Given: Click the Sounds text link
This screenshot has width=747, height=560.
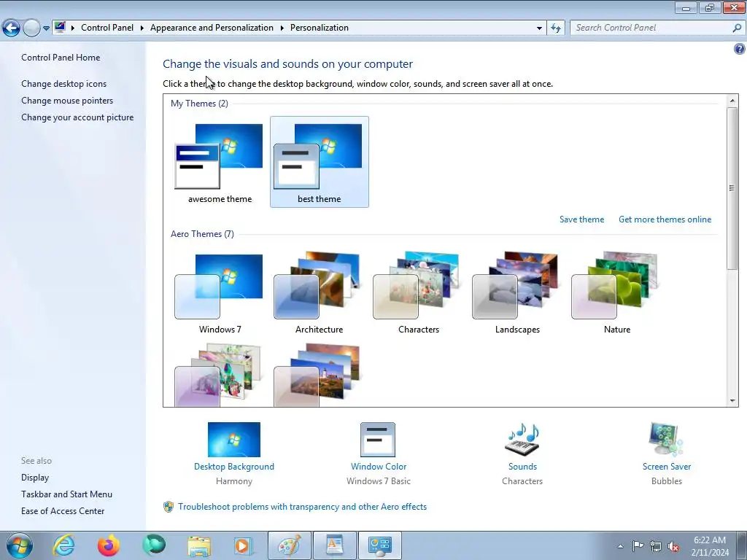Looking at the screenshot, I should point(522,467).
